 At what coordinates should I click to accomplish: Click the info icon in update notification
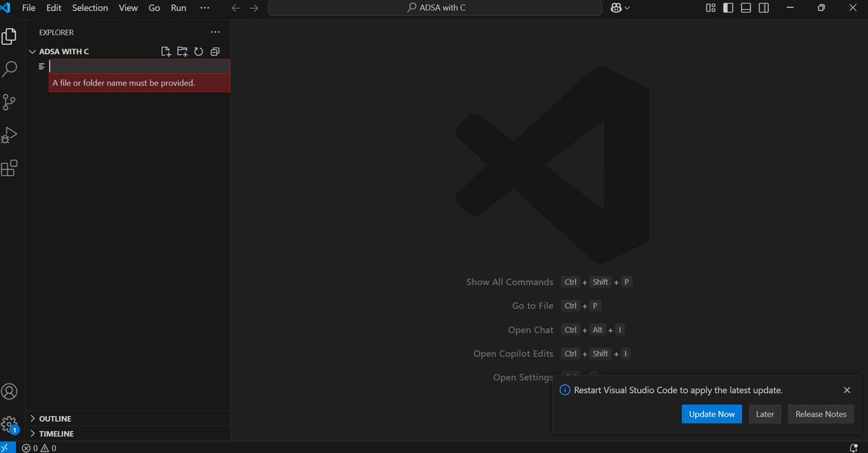(566, 390)
